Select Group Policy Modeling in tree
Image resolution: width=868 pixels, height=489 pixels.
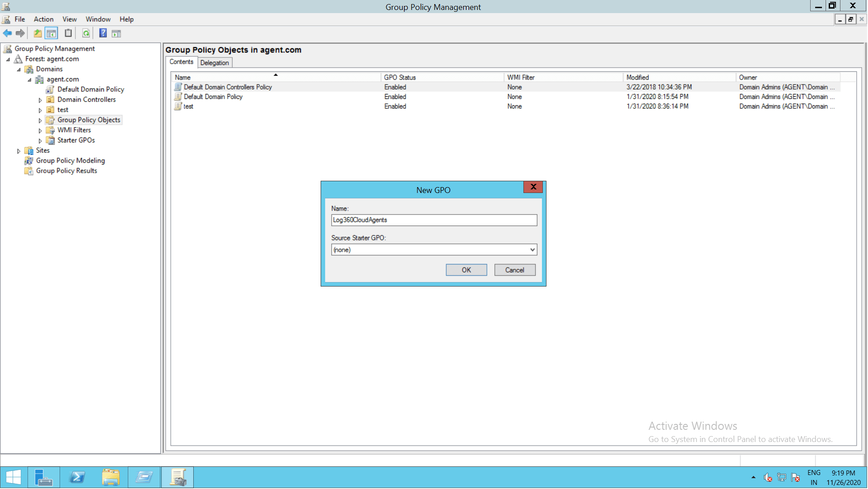70,160
